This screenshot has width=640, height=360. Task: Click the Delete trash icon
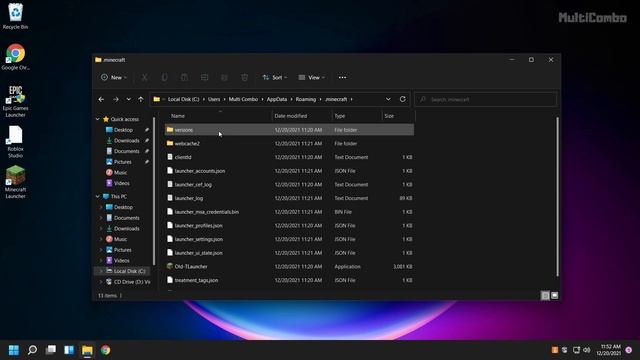[244, 77]
